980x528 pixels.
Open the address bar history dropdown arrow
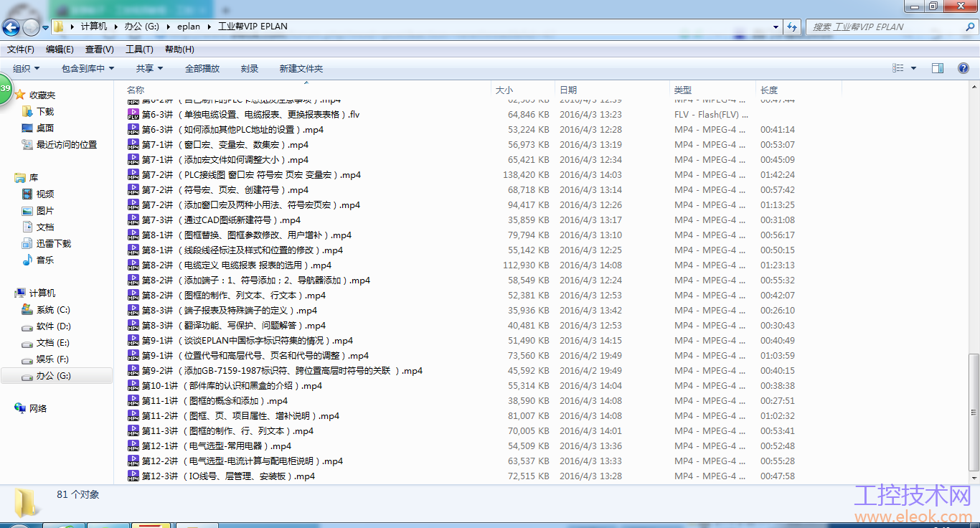pos(776,27)
